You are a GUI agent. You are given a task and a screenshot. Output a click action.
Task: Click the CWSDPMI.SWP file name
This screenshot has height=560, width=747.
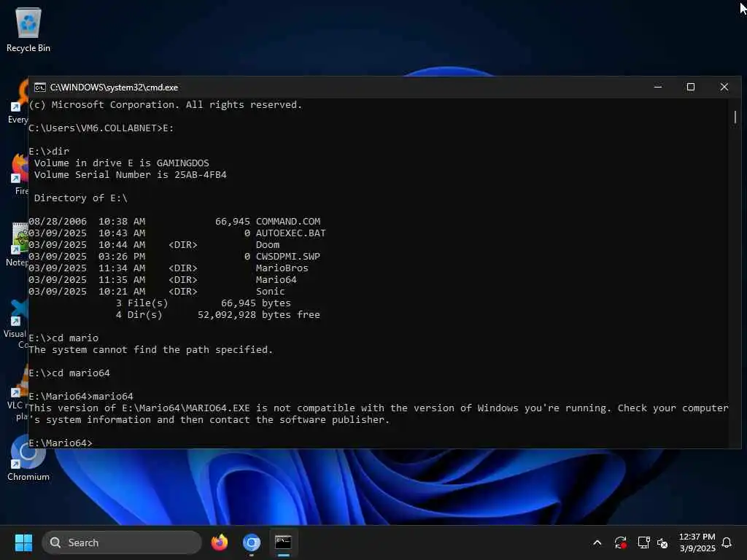coord(287,257)
